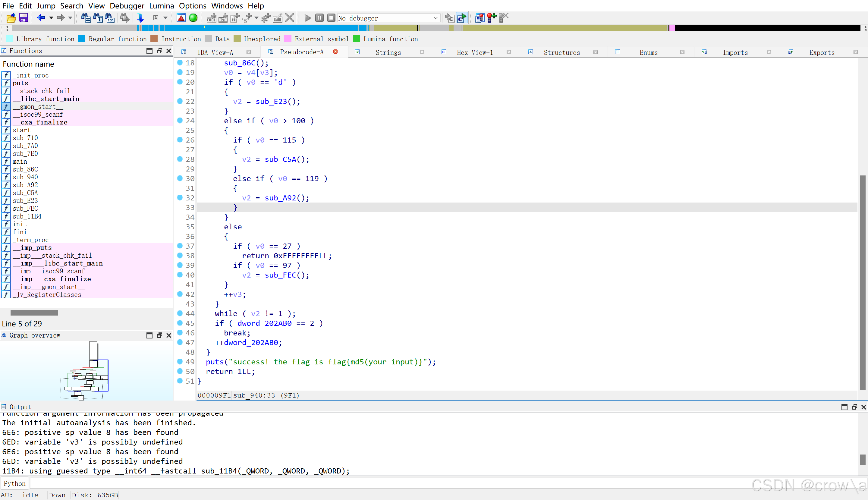Toggle the breakpoint marker on line 18
This screenshot has width=868, height=500.
pyautogui.click(x=180, y=63)
